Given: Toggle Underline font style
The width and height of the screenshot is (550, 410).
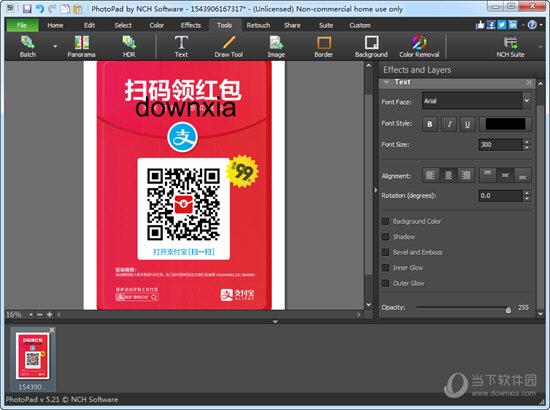Looking at the screenshot, I should point(467,124).
